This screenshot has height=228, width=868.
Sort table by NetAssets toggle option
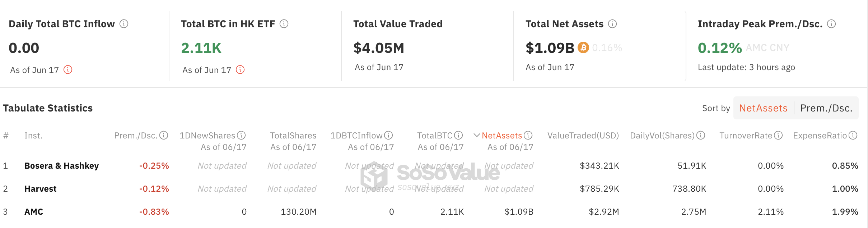pyautogui.click(x=763, y=108)
